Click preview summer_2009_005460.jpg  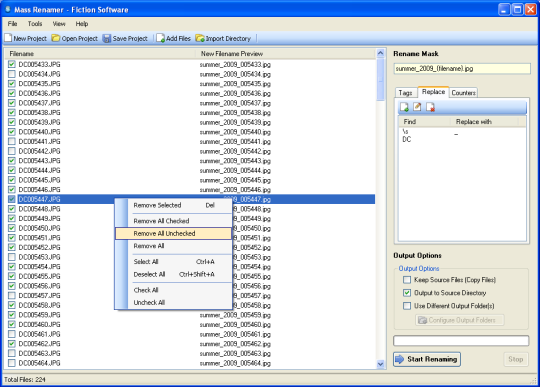(x=235, y=324)
